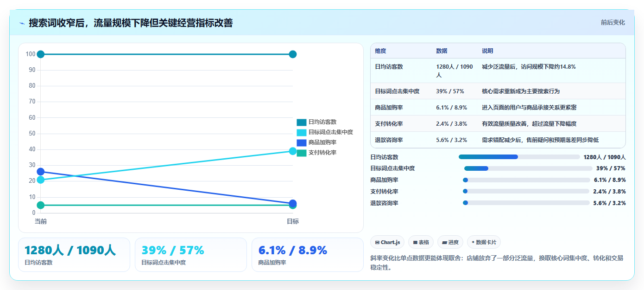Select the 表格 chip
The width and height of the screenshot is (644, 290).
[x=421, y=242]
